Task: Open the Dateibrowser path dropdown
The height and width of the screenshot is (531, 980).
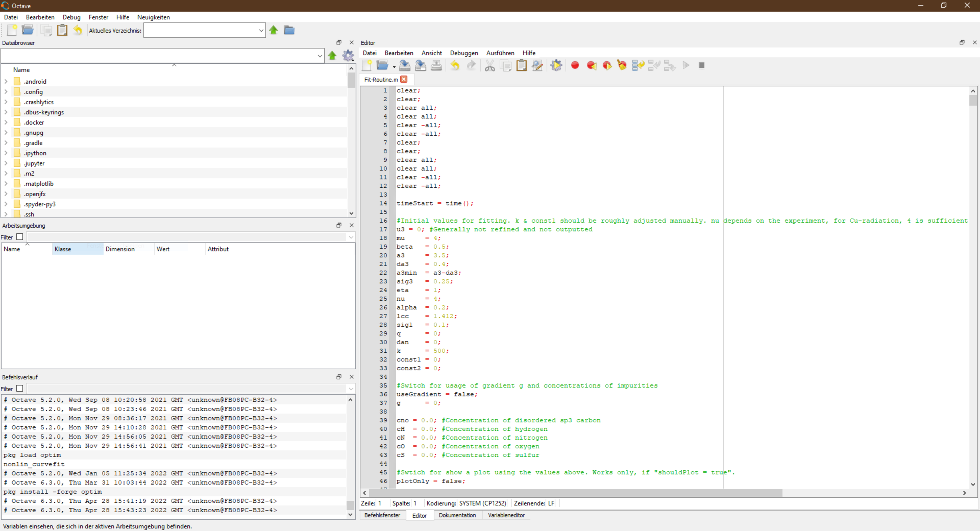Action: tap(320, 56)
